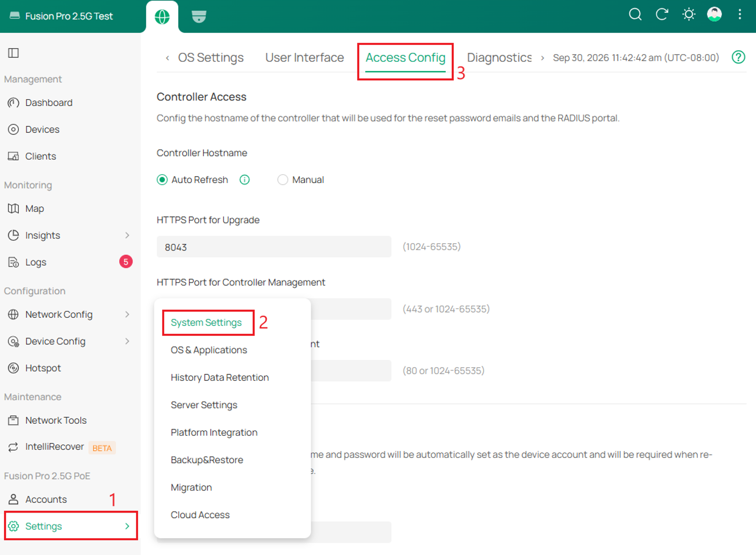Viewport: 756px width, 555px height.
Task: Open Server Settings menu entry
Action: click(x=204, y=405)
